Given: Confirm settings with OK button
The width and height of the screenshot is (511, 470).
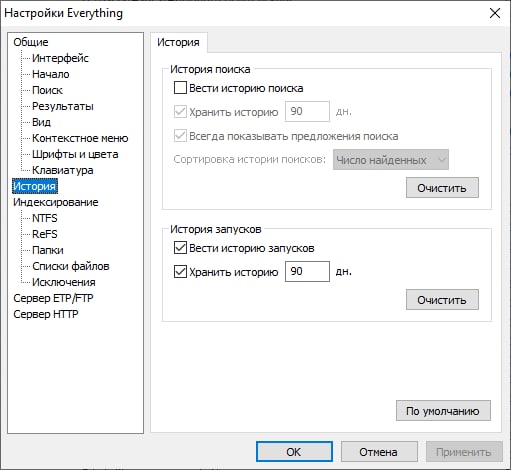Looking at the screenshot, I should coord(294,452).
